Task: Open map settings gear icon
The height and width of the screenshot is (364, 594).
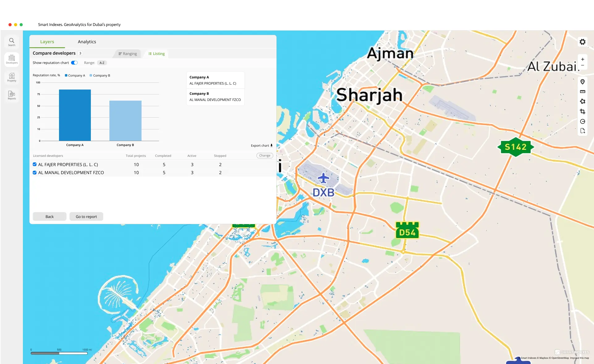Action: (582, 42)
